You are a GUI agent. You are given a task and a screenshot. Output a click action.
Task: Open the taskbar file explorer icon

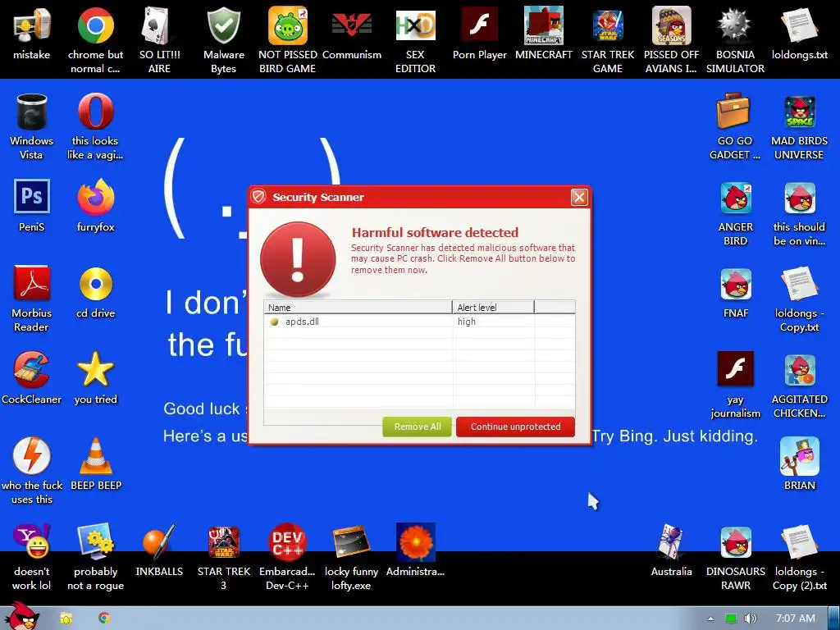tap(66, 619)
